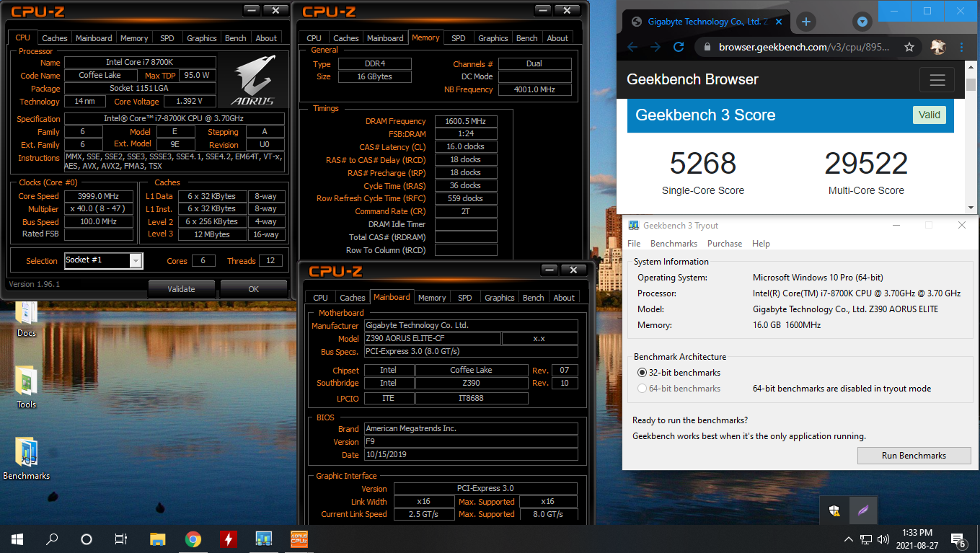Select the 64-bit benchmarks radio button
This screenshot has width=980, height=553.
pyautogui.click(x=643, y=389)
